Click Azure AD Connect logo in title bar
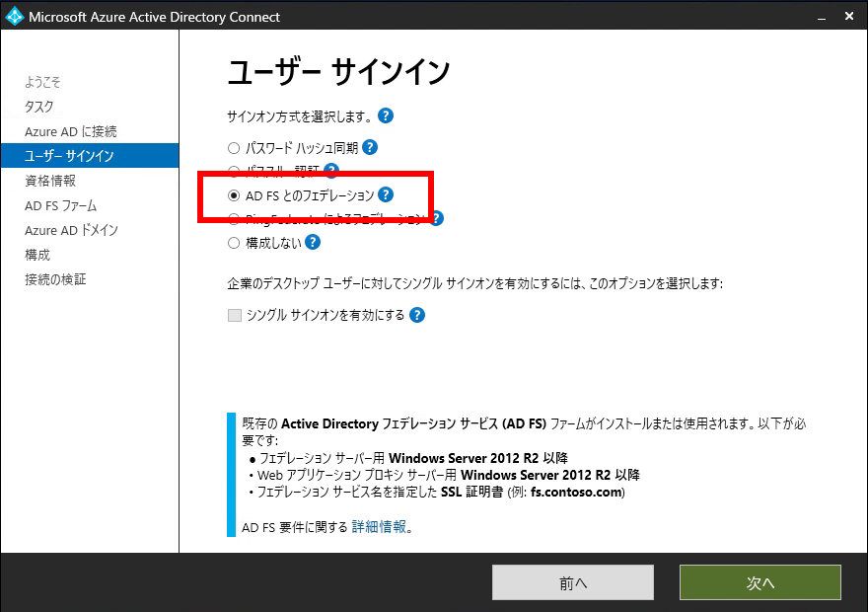Viewport: 868px width, 612px height. 14,17
